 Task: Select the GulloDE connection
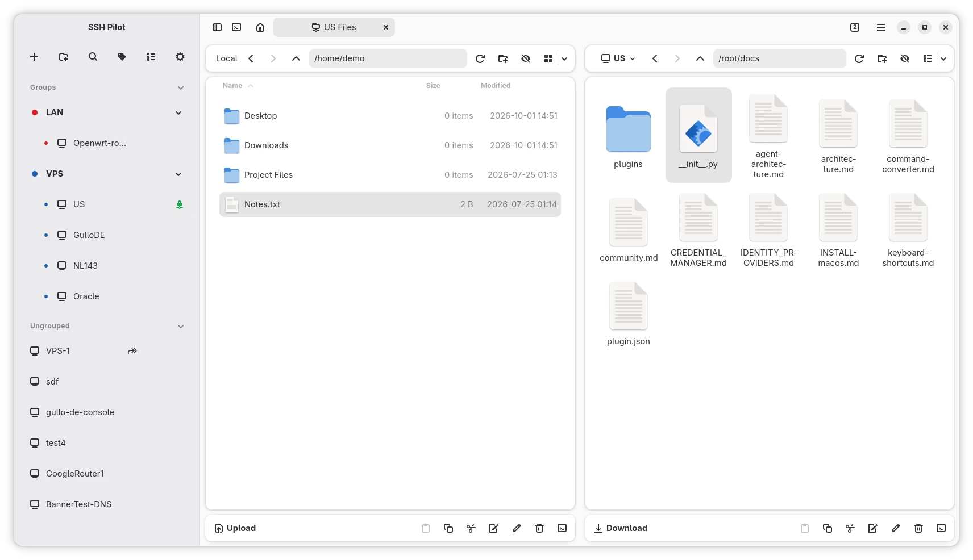(x=107, y=235)
